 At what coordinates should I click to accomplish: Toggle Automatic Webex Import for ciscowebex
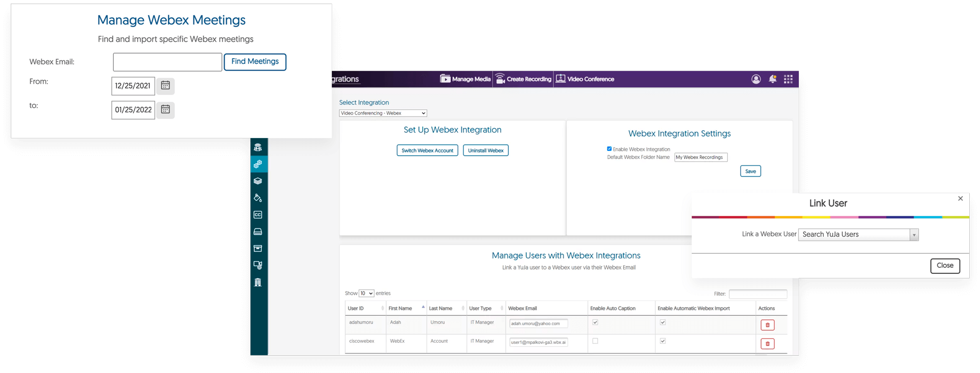coord(663,341)
